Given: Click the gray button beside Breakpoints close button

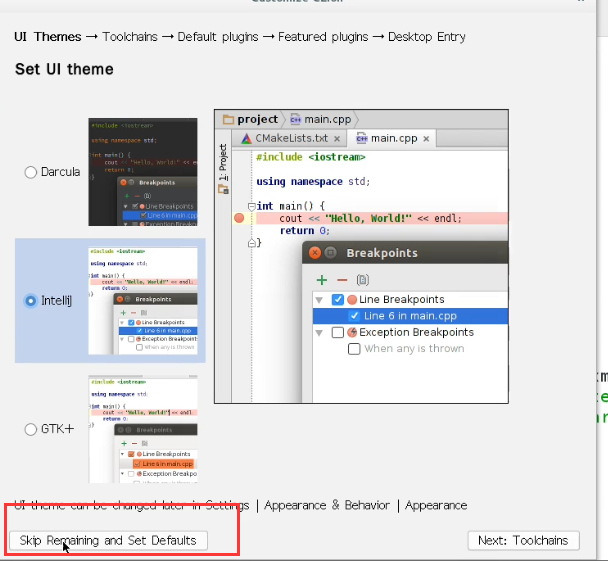Looking at the screenshot, I should 330,253.
